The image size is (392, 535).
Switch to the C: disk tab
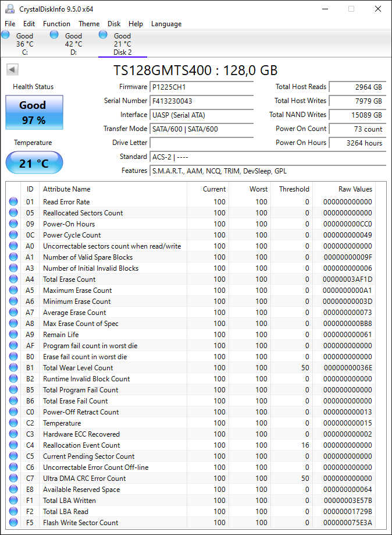coord(24,43)
